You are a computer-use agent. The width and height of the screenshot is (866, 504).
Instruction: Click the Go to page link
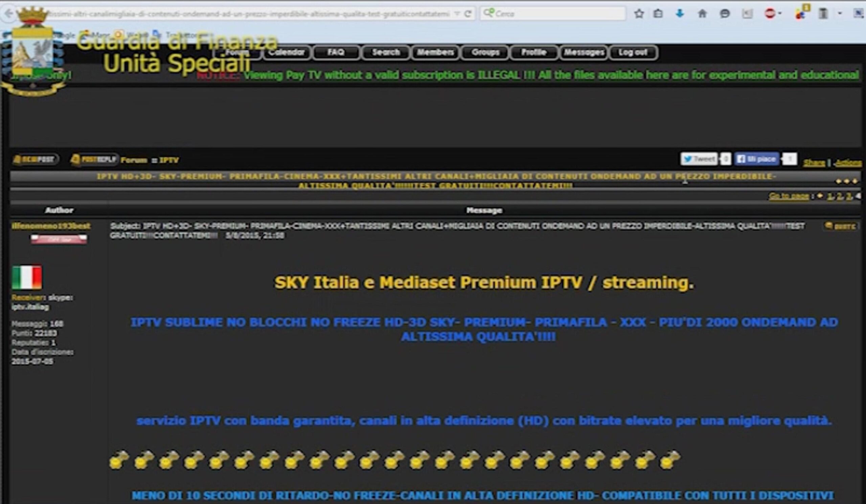(789, 196)
